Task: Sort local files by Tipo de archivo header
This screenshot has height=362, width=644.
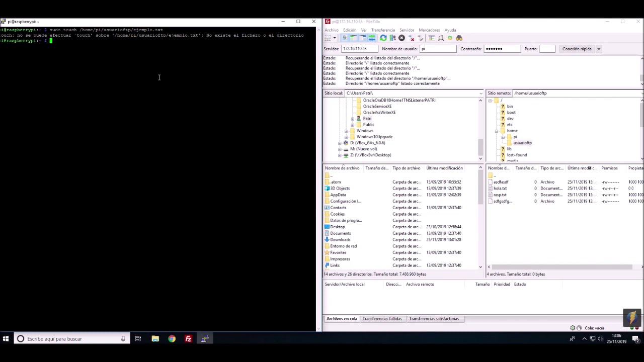Action: pos(407,168)
